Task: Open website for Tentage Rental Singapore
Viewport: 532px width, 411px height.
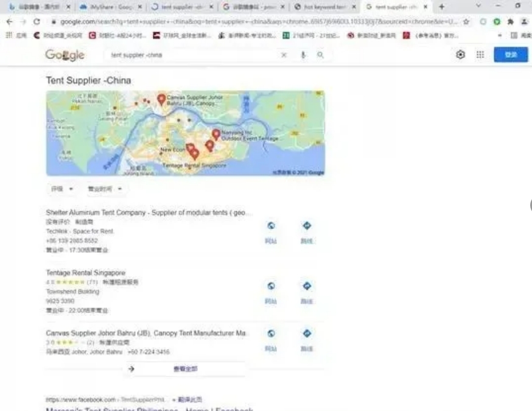Action: pyautogui.click(x=271, y=292)
